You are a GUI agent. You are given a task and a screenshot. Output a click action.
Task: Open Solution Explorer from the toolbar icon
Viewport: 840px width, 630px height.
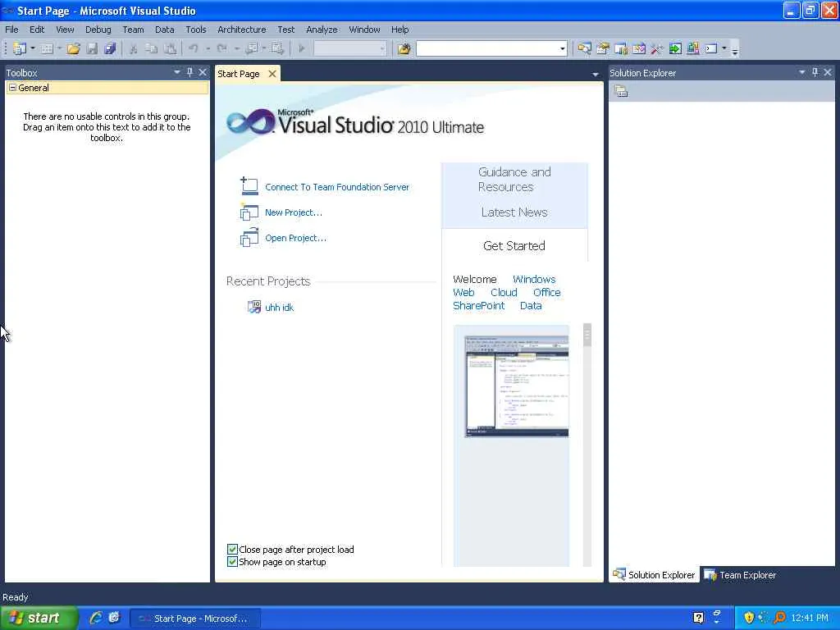584,48
